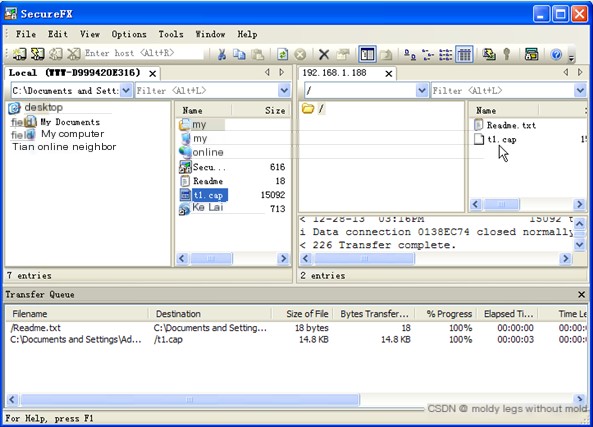The height and width of the screenshot is (427, 593).
Task: Expand the remote Filter dropdown
Action: (x=580, y=90)
